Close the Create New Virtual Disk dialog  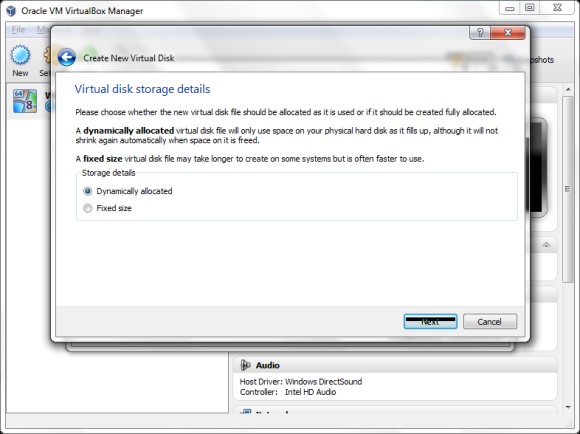tap(508, 33)
